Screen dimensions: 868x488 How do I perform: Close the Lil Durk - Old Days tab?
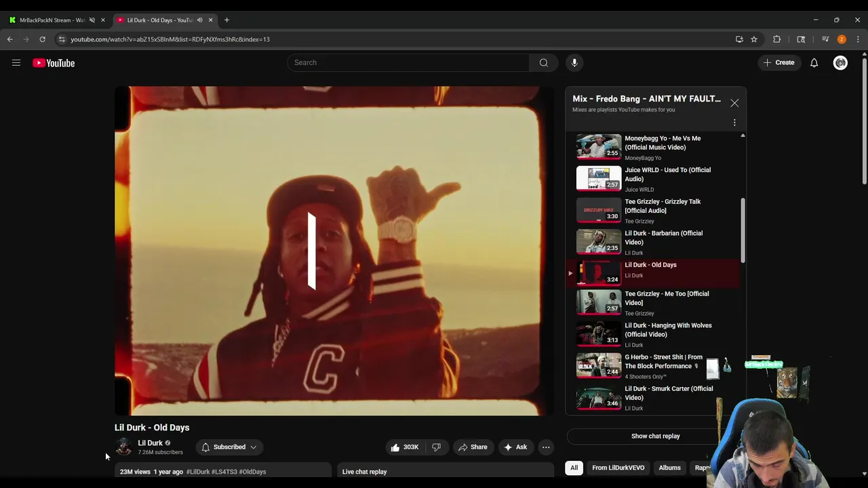[210, 20]
